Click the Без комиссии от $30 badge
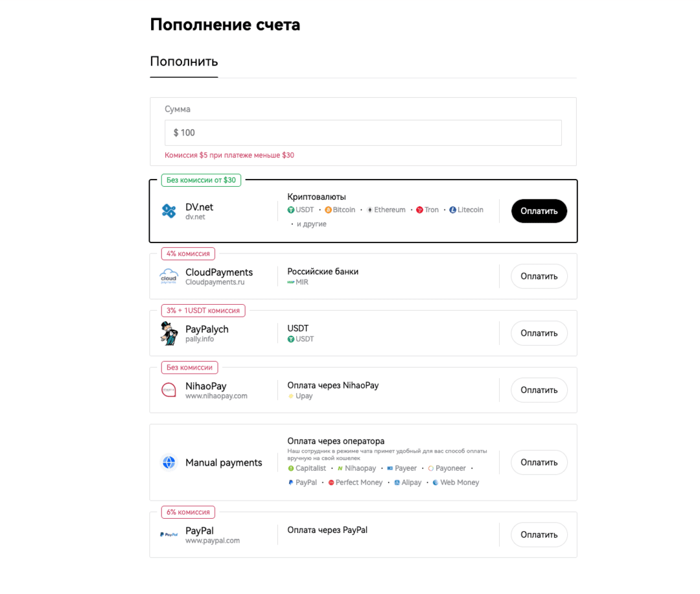This screenshot has height=594, width=700. (x=201, y=180)
